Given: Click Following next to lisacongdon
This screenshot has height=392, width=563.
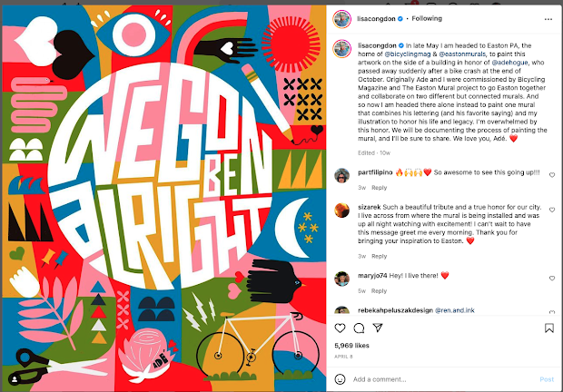Looking at the screenshot, I should [427, 19].
